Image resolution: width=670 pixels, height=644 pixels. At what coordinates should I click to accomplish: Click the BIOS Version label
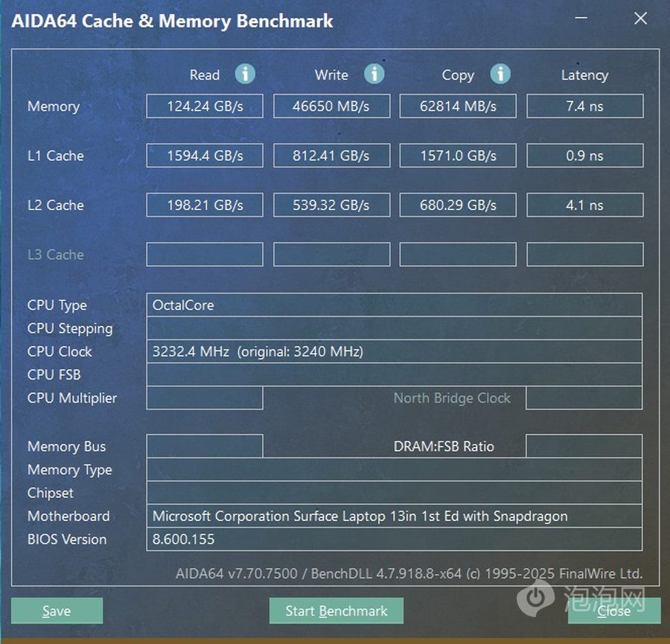click(67, 539)
